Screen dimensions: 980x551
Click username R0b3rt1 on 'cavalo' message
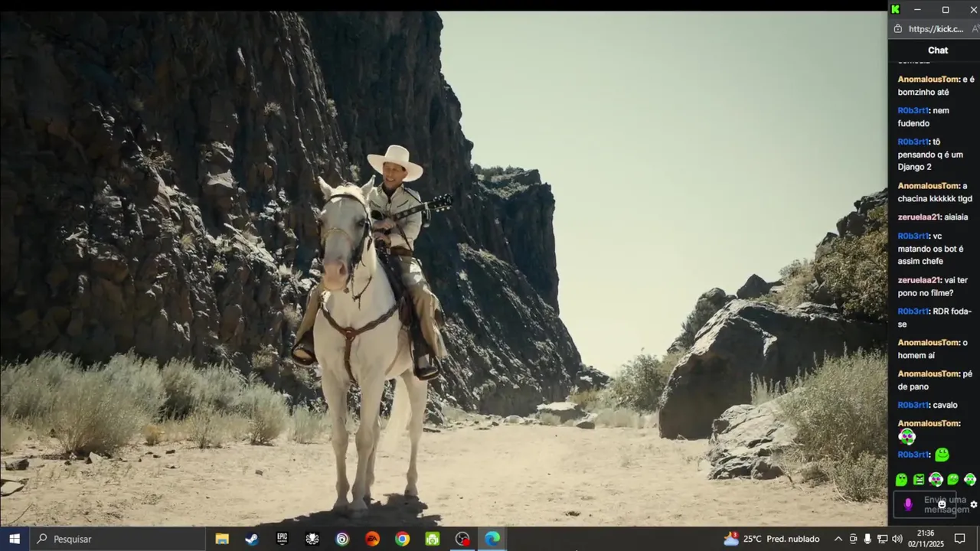tap(913, 405)
